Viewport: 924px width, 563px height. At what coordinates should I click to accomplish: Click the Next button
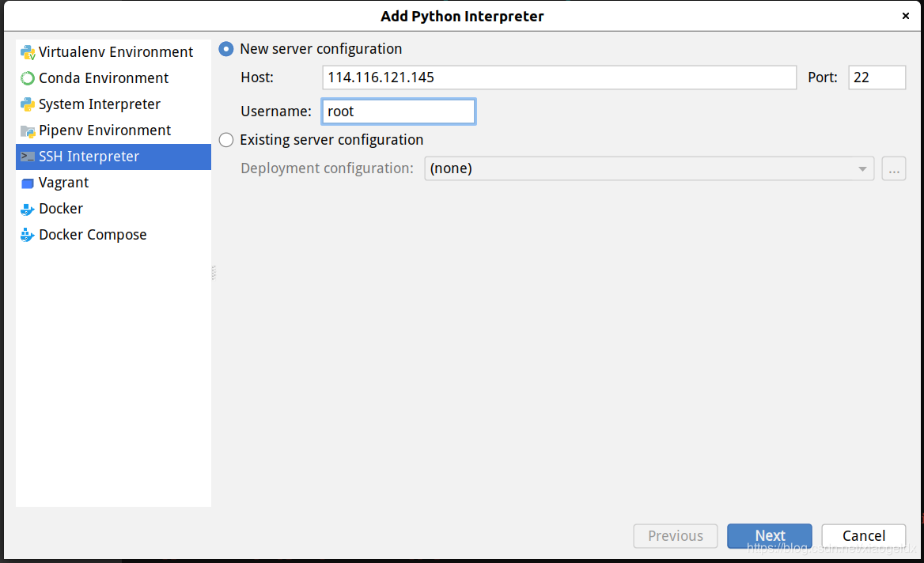(769, 536)
